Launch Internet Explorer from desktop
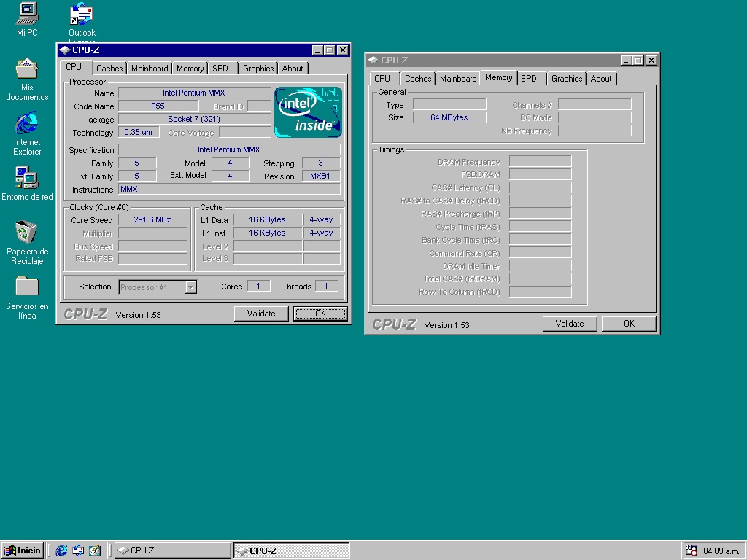 [x=27, y=133]
